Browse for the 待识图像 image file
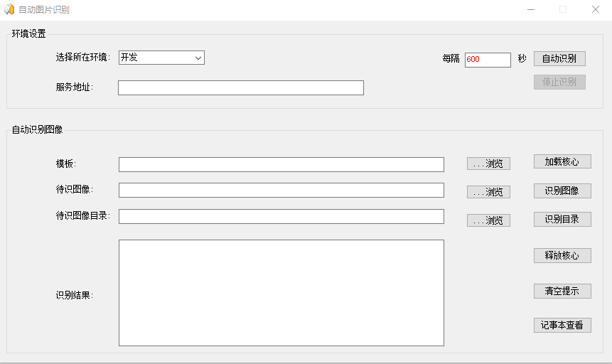612x364 pixels. point(488,192)
